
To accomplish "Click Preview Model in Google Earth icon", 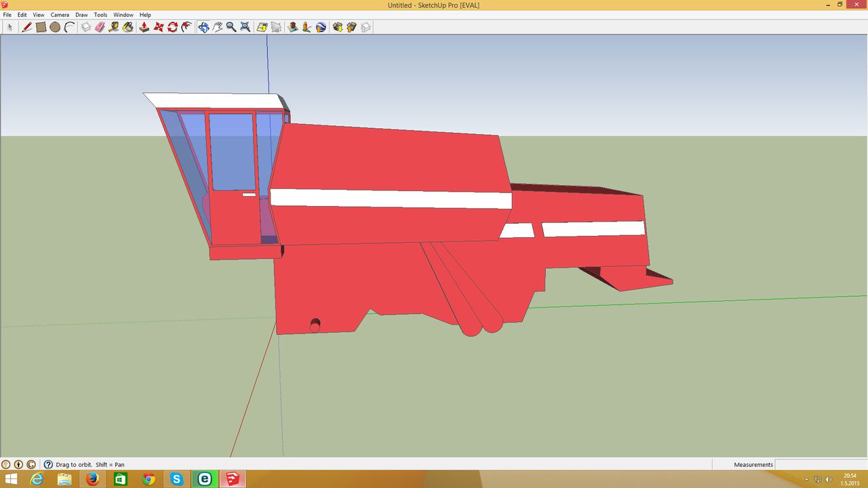I will [x=321, y=27].
